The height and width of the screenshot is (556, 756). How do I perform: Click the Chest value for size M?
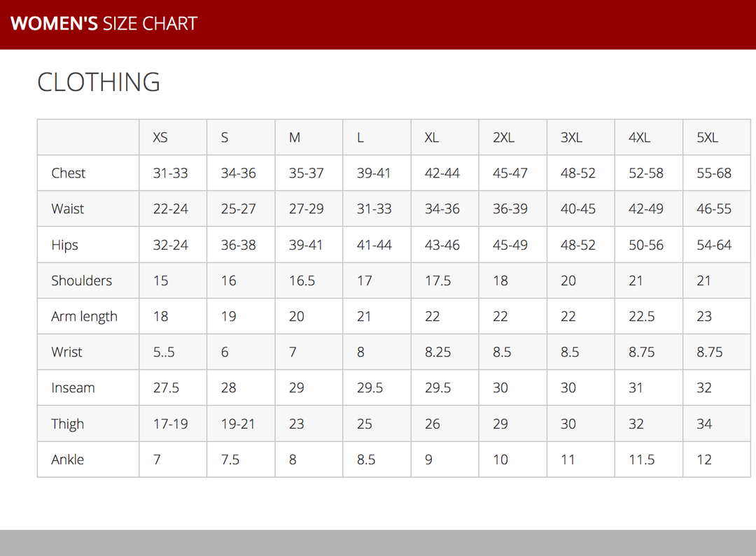pos(307,173)
